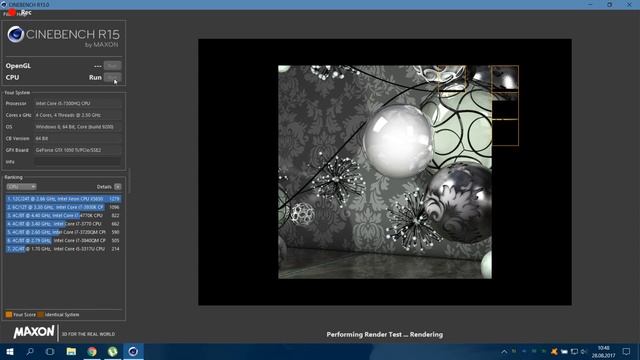
Task: Open Windows taskbar search
Action: (30, 351)
